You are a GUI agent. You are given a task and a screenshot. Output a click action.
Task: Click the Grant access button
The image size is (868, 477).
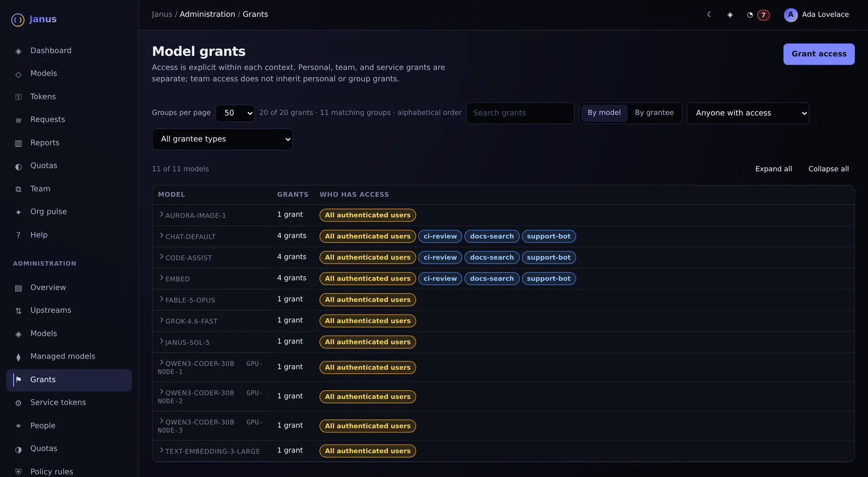pos(819,54)
